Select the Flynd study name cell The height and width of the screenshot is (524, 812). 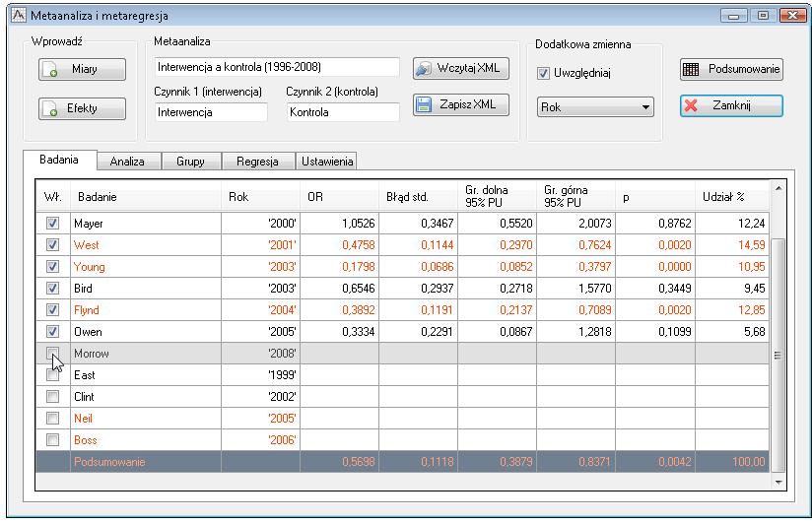click(146, 310)
